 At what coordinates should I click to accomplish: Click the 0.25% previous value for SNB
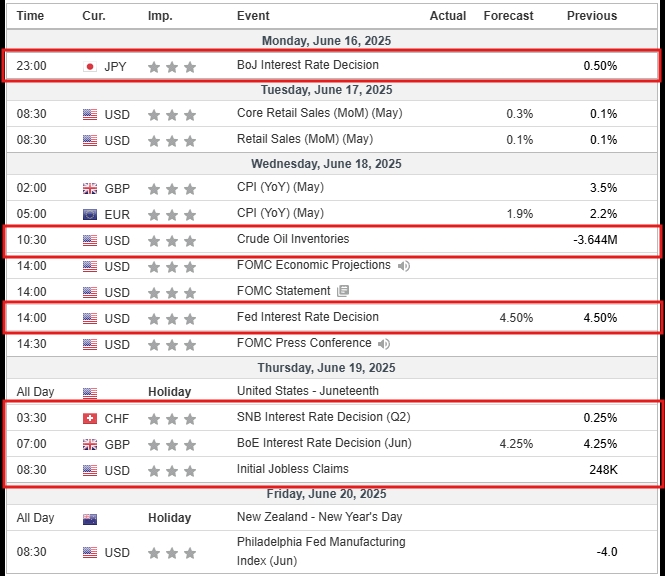[600, 418]
